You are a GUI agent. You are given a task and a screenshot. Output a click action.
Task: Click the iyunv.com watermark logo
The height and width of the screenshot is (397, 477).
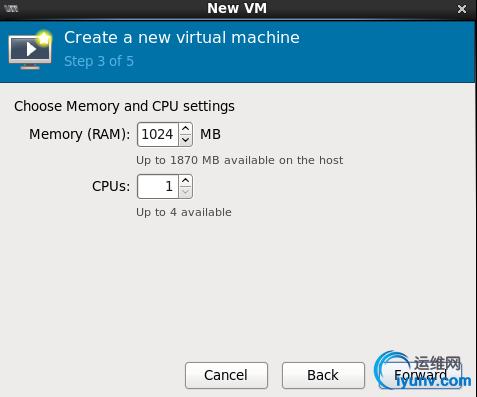coord(423,370)
